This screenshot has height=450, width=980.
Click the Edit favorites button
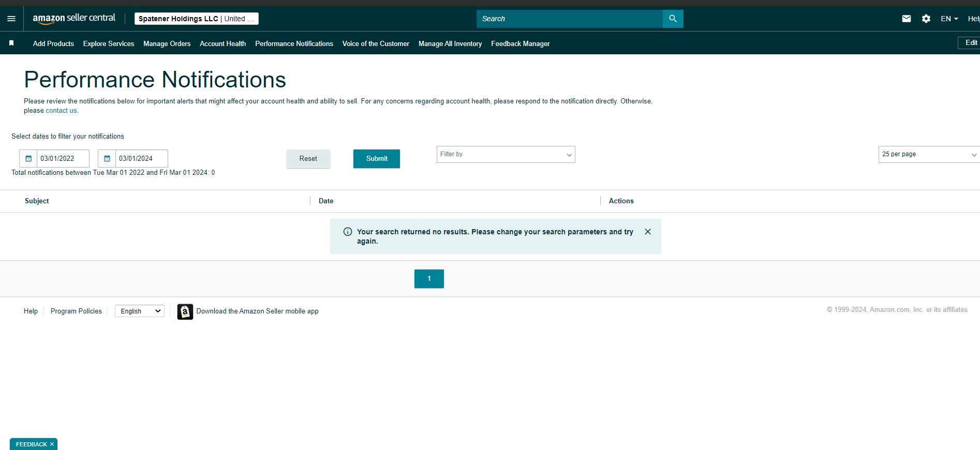pyautogui.click(x=969, y=42)
